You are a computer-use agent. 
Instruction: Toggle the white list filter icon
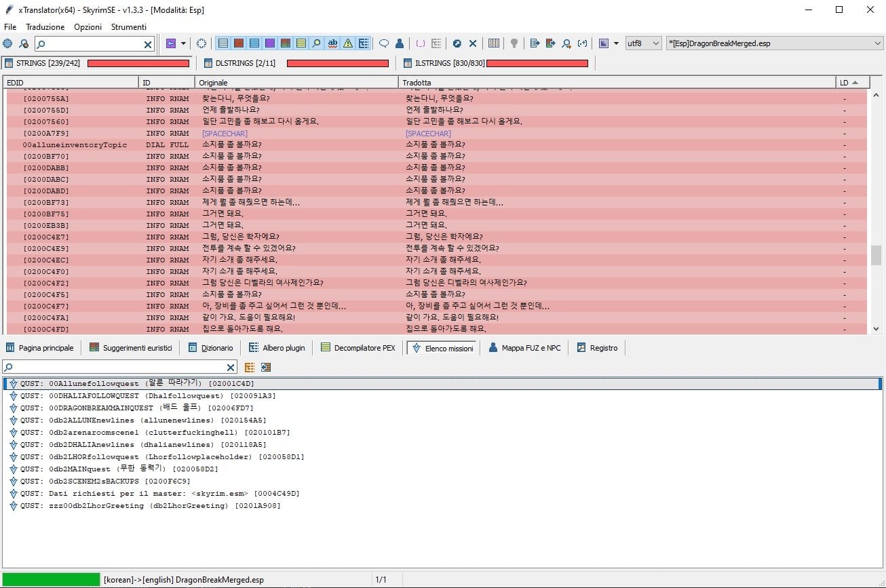click(223, 43)
